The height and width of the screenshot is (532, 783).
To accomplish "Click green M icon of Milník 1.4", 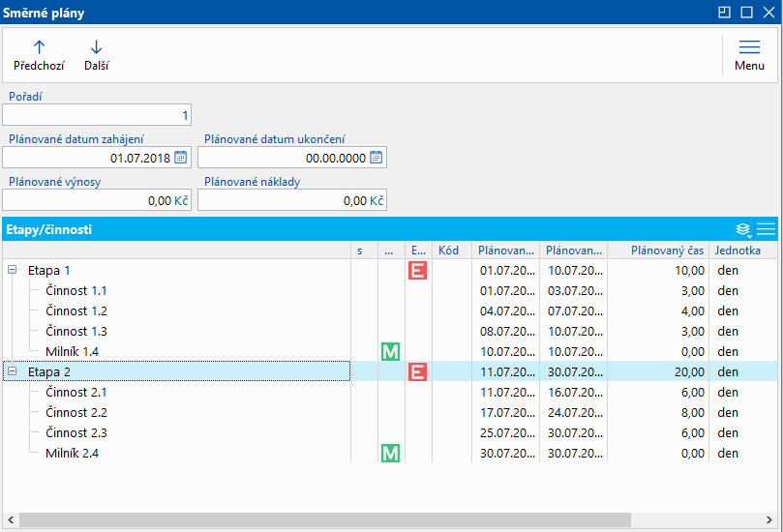I will pos(390,352).
